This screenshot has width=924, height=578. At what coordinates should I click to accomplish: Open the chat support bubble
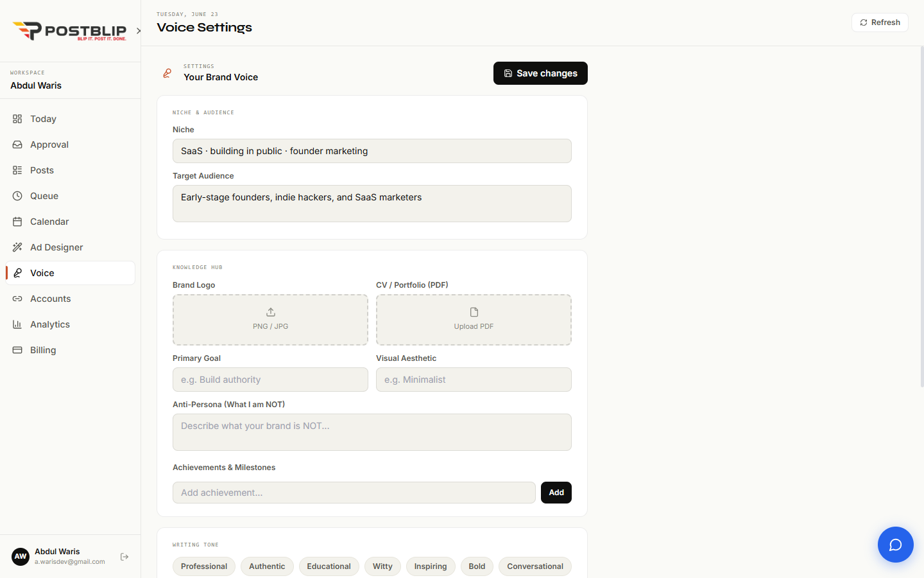(895, 545)
